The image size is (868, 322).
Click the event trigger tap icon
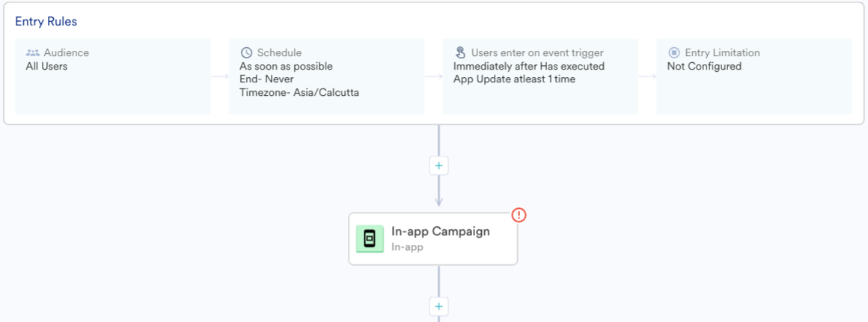pos(460,52)
